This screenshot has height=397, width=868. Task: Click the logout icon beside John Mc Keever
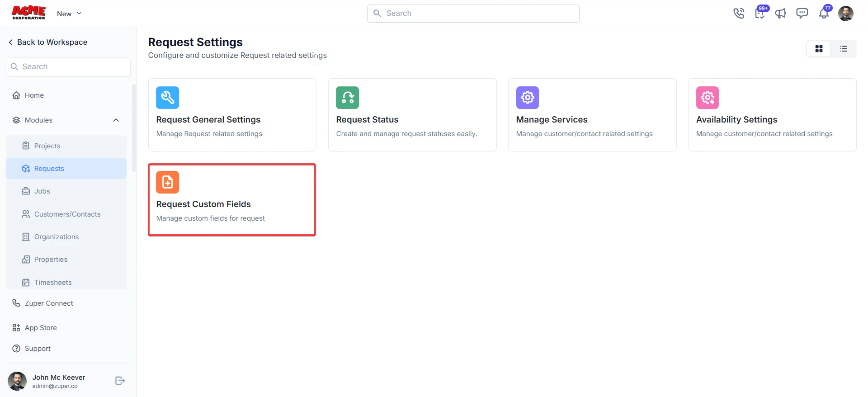120,381
